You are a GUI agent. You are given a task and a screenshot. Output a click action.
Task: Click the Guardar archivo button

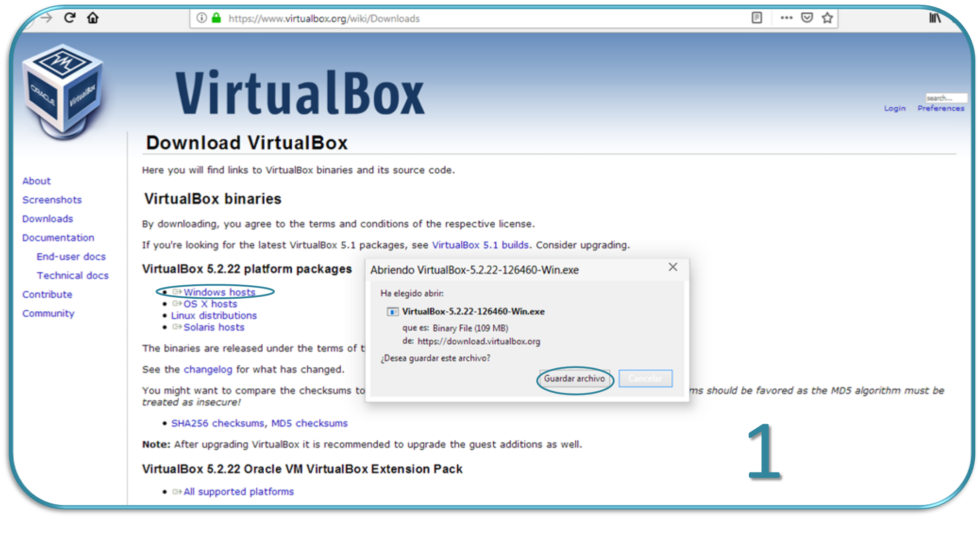point(574,379)
